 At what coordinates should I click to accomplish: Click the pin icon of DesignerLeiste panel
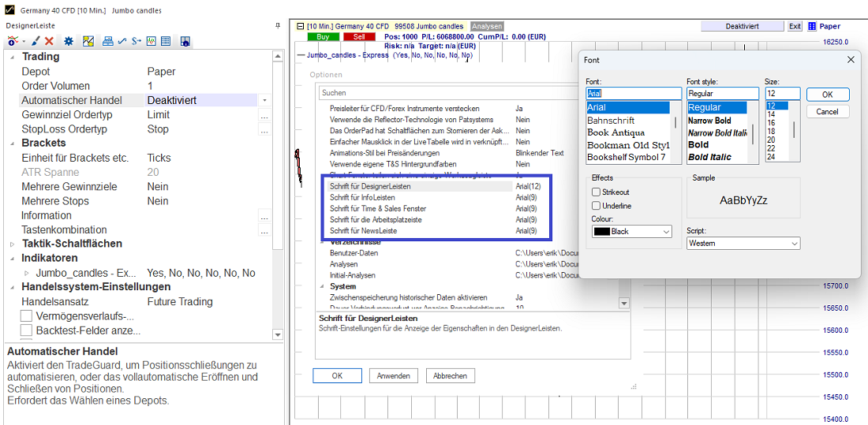278,25
